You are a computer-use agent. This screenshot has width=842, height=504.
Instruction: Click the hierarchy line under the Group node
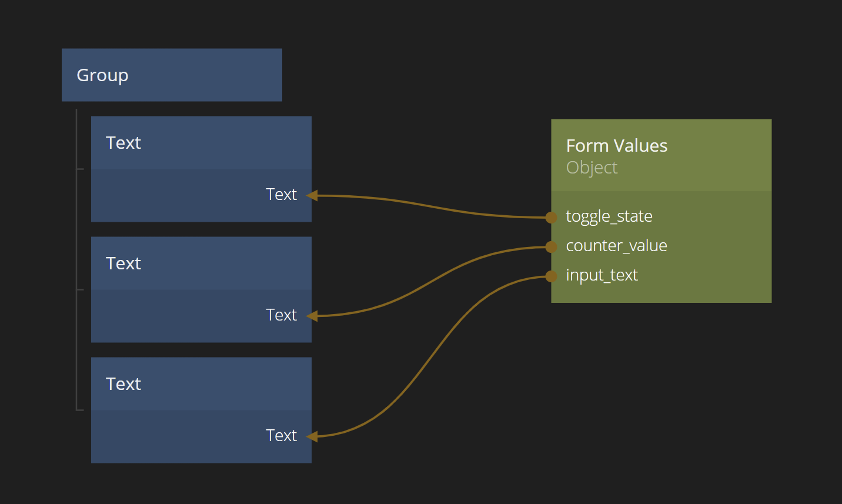76,259
